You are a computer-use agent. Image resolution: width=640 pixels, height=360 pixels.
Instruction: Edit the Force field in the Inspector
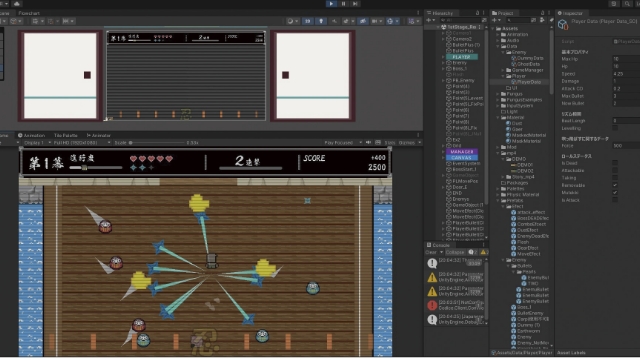[x=625, y=146]
